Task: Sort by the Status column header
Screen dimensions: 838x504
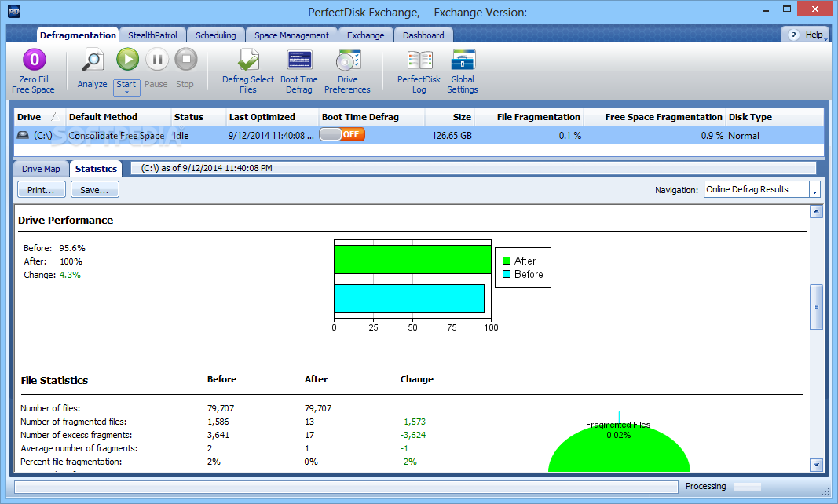Action: [x=198, y=117]
